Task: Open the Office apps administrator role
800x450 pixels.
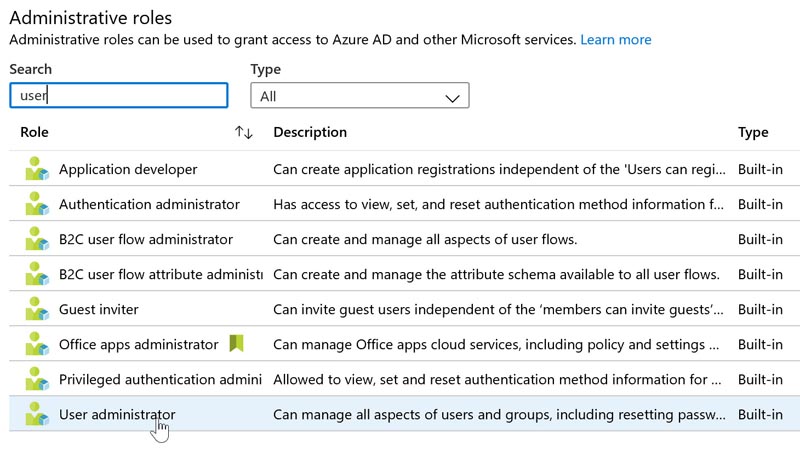Action: click(139, 344)
